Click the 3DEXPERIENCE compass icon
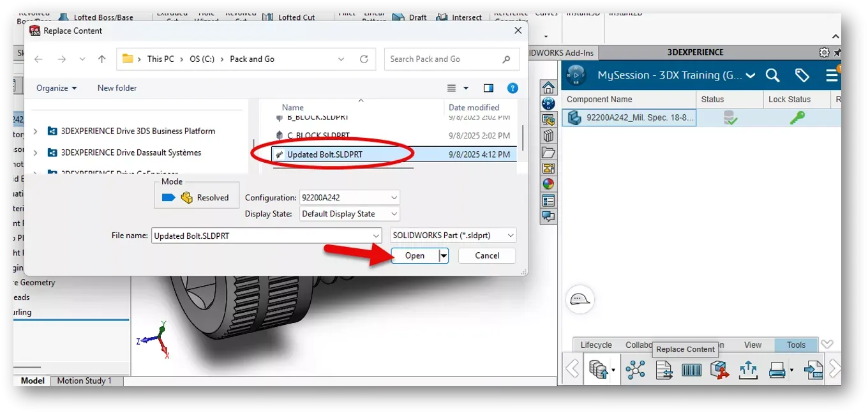The image size is (868, 413). tap(576, 75)
